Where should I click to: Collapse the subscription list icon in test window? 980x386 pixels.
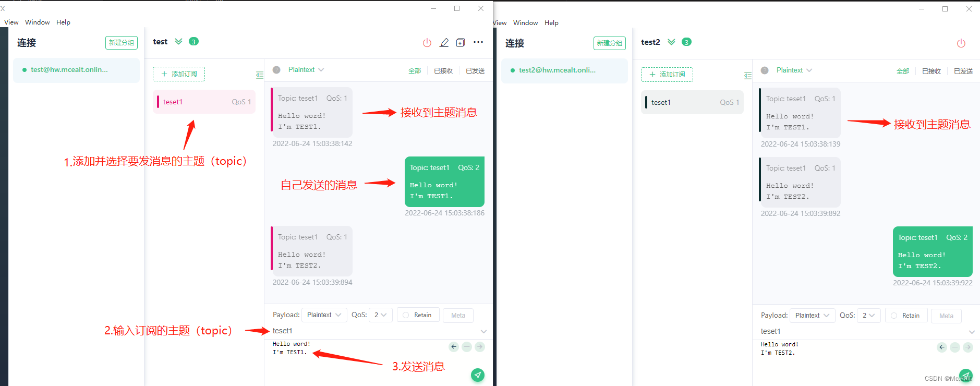click(x=260, y=75)
